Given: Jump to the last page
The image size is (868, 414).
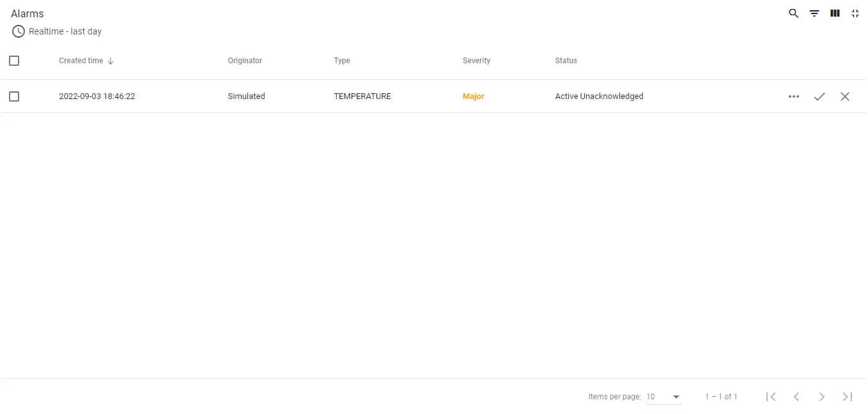Looking at the screenshot, I should [x=848, y=397].
